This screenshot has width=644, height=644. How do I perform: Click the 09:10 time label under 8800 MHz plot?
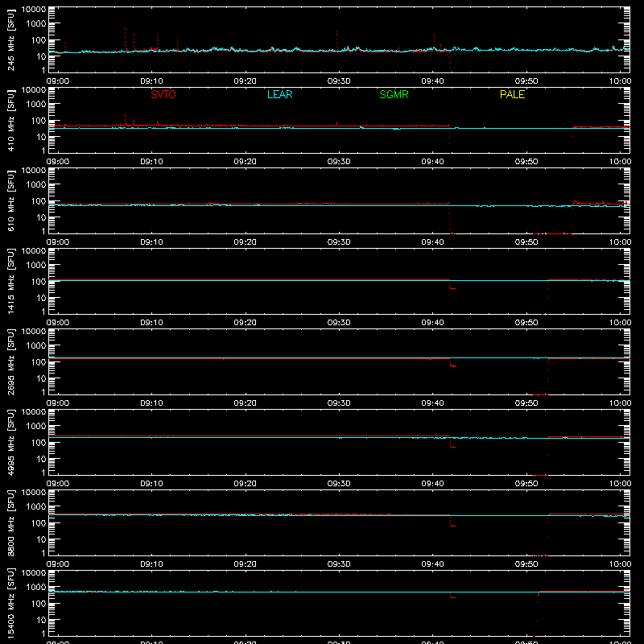click(x=151, y=564)
